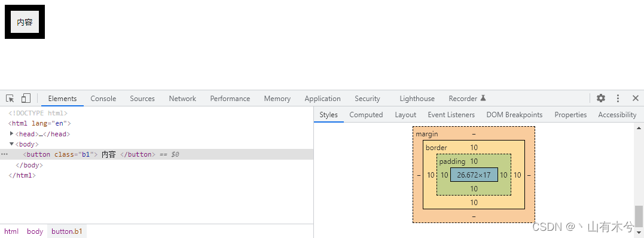Select the Computed sidebar tab
The image size is (644, 238).
(366, 115)
